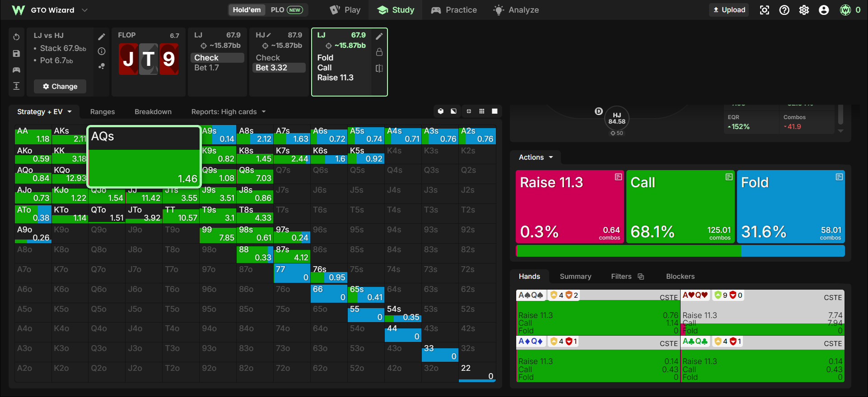Click the GTO Wizard logo
The height and width of the screenshot is (397, 868).
click(x=19, y=10)
